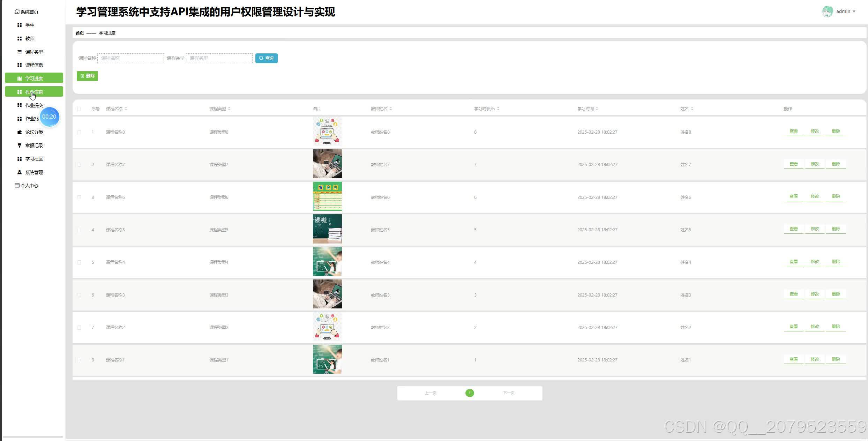868x441 pixels.
Task: Sort by 课程名称 column arrows
Action: tap(126, 109)
